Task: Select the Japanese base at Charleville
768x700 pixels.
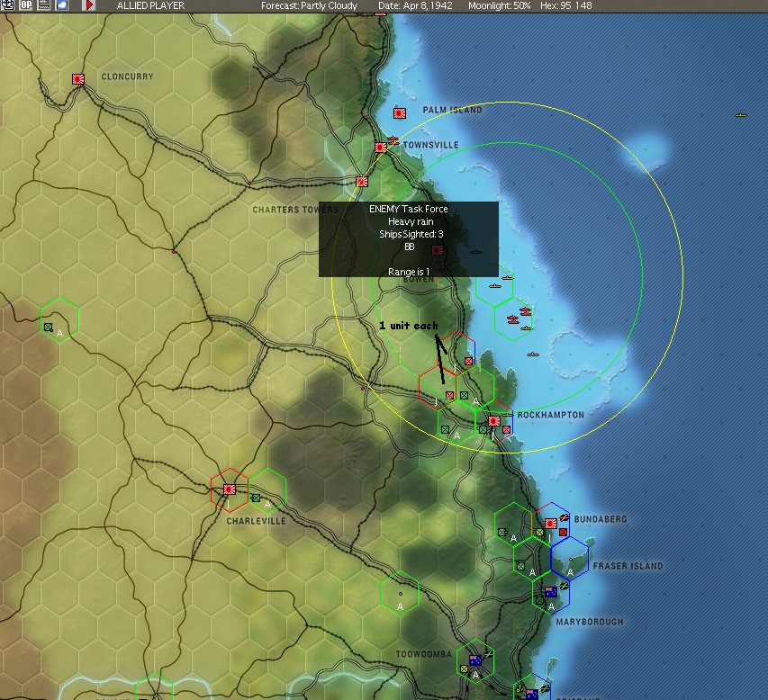Action: click(230, 489)
